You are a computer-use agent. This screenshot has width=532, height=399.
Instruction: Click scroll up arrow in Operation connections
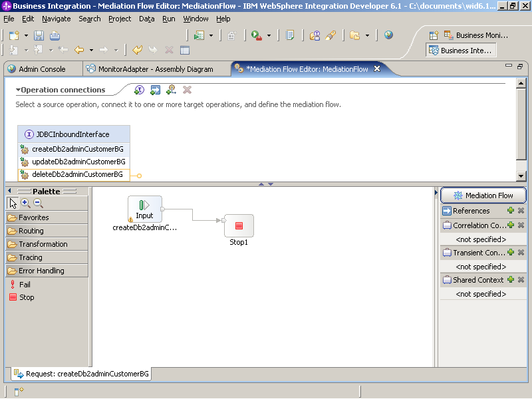click(x=521, y=83)
